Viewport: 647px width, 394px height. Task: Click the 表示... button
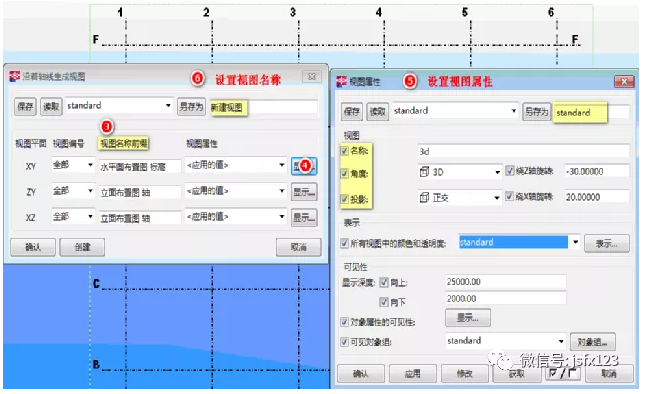click(x=607, y=243)
